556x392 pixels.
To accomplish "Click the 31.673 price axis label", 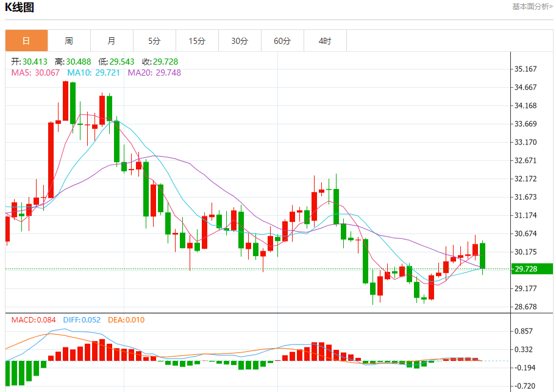I will (526, 197).
